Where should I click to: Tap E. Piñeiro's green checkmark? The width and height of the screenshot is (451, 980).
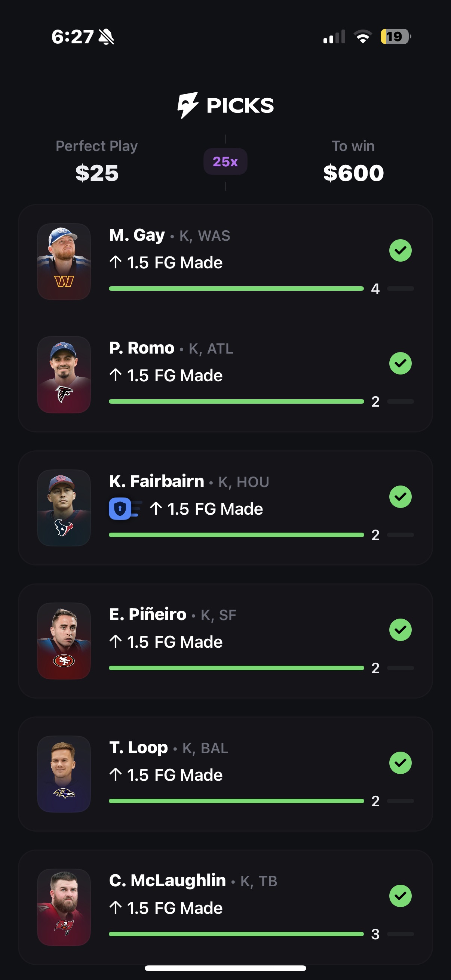coord(401,630)
